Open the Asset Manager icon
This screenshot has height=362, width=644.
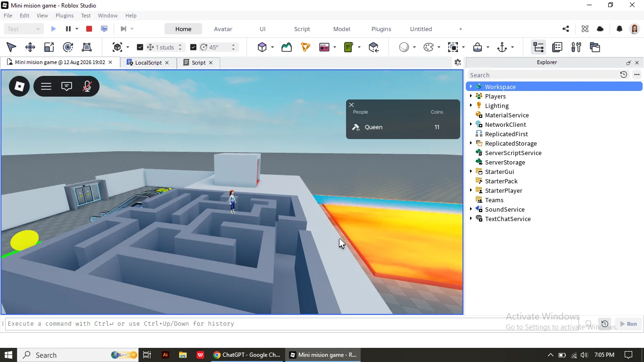click(x=595, y=47)
